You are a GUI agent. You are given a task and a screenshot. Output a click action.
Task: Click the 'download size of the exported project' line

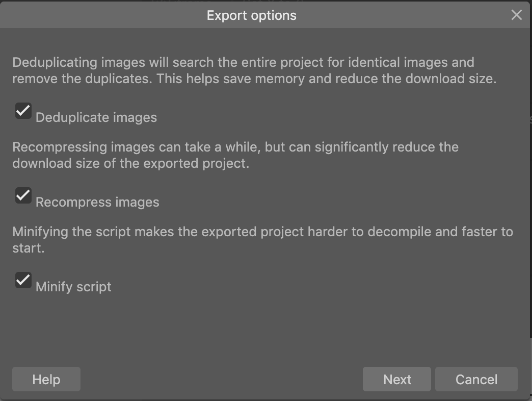pyautogui.click(x=130, y=164)
